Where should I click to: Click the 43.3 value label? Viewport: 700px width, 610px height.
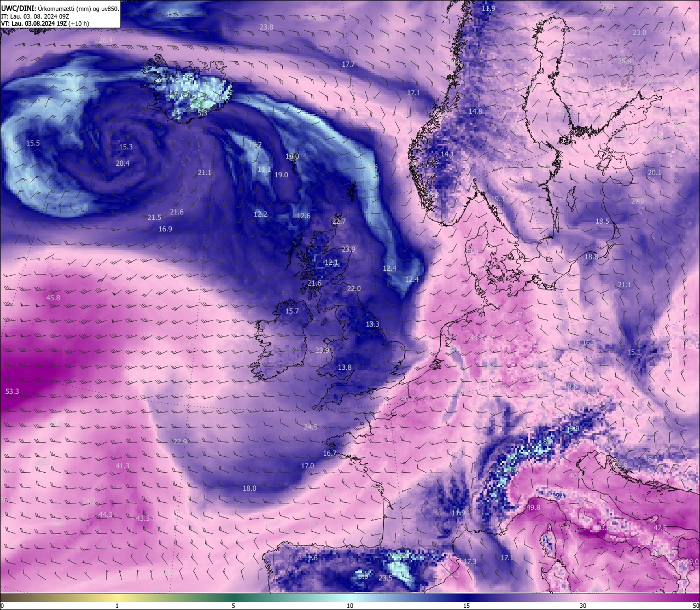[143, 518]
